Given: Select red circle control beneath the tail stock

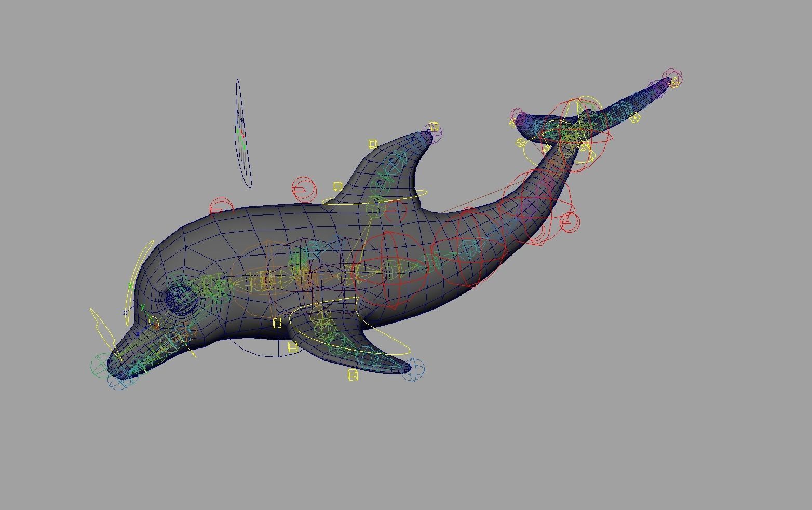Looking at the screenshot, I should tap(570, 222).
